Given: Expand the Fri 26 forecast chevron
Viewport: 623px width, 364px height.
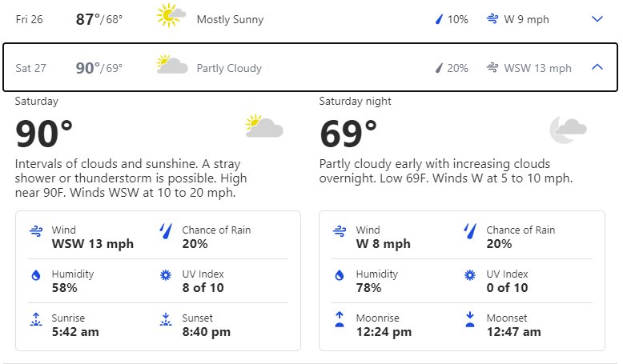Looking at the screenshot, I should coord(597,19).
